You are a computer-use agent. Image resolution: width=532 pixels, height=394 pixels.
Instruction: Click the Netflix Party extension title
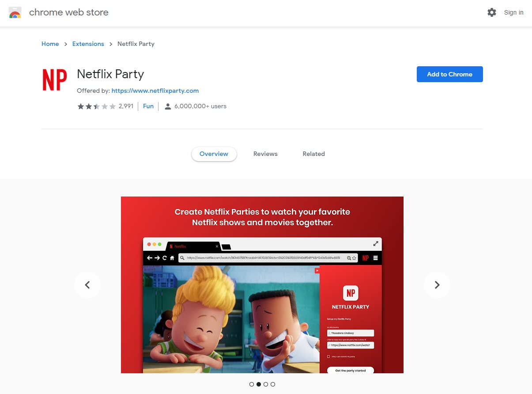[x=110, y=74]
